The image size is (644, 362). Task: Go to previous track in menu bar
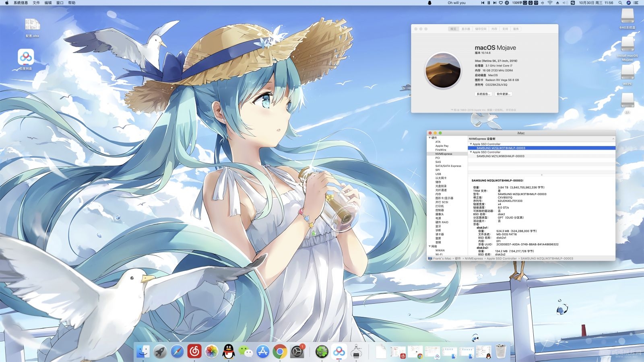(x=483, y=3)
